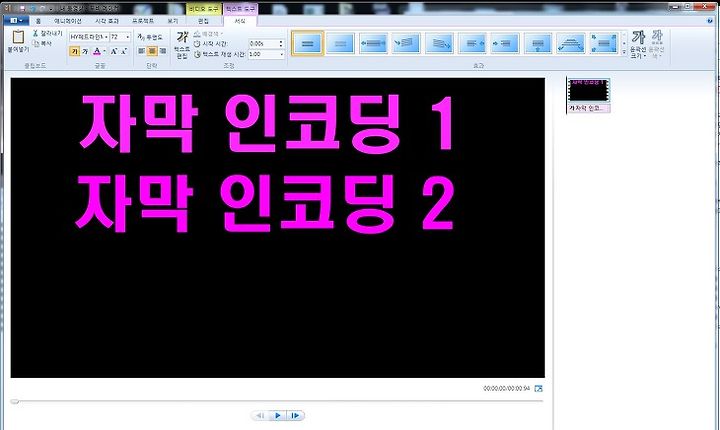The height and width of the screenshot is (430, 720).
Task: Select the tenth zoom-corners text effect
Action: pos(604,44)
